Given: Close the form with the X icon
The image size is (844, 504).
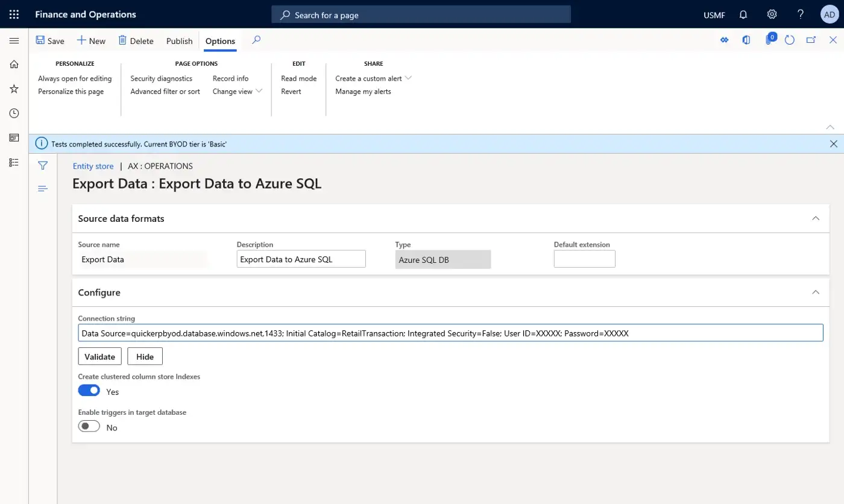Looking at the screenshot, I should (x=833, y=40).
